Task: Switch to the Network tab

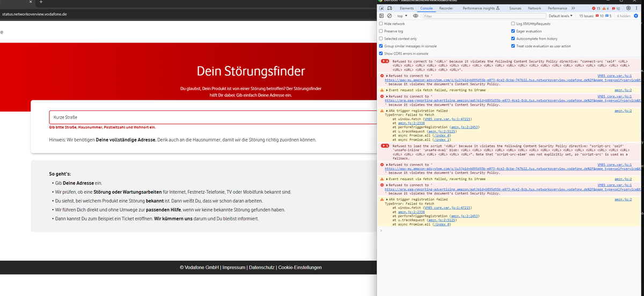Action: point(535,9)
